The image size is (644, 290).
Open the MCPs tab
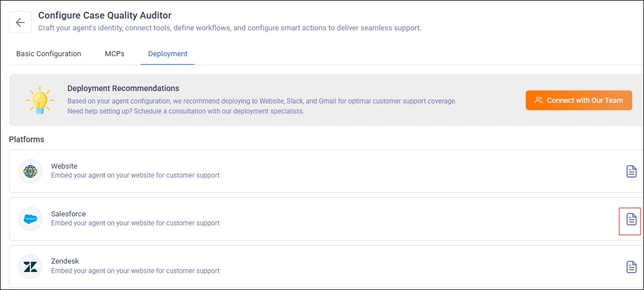tap(114, 54)
